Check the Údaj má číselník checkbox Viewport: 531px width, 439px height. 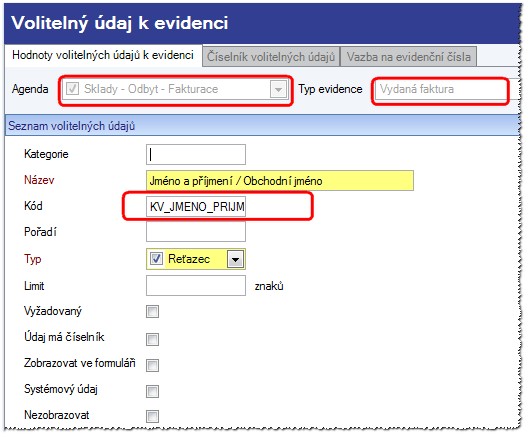point(152,339)
